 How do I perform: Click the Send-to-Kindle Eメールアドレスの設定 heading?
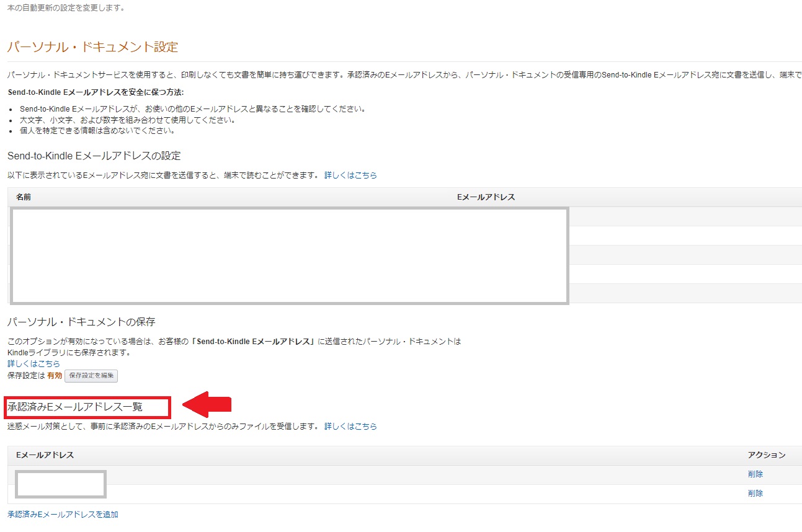click(x=94, y=156)
